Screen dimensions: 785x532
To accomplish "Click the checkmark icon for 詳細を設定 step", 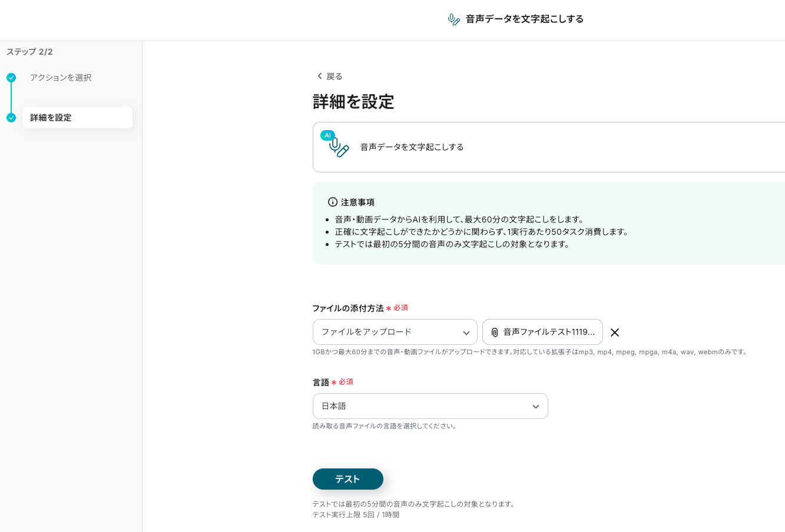I will (11, 118).
